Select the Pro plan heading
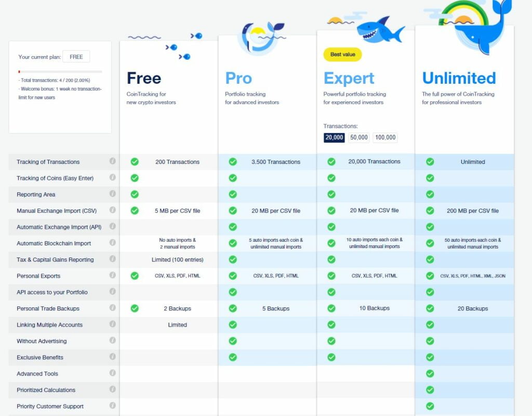532x416 pixels. tap(238, 78)
